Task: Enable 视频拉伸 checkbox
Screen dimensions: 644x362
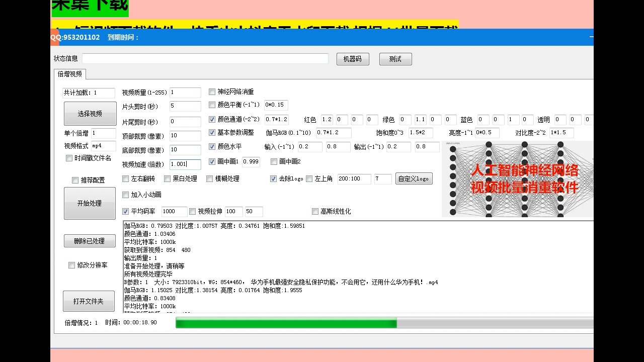Action: [193, 212]
